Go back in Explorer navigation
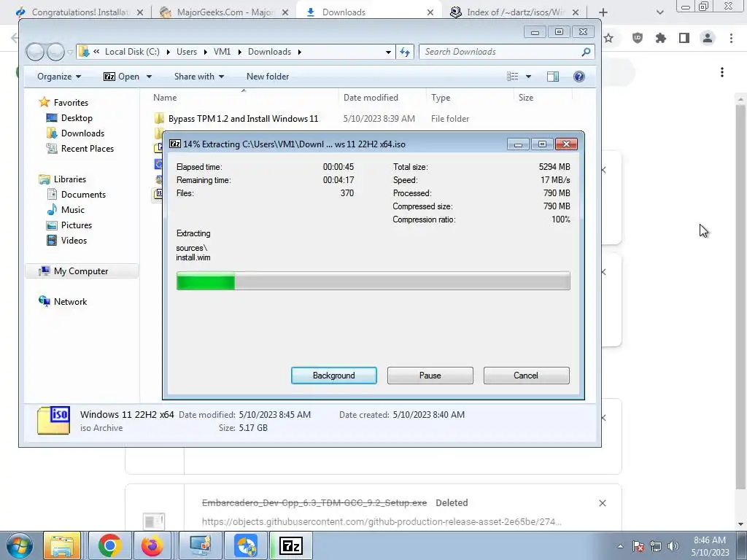Screen dimensions: 747x560 pos(35,52)
